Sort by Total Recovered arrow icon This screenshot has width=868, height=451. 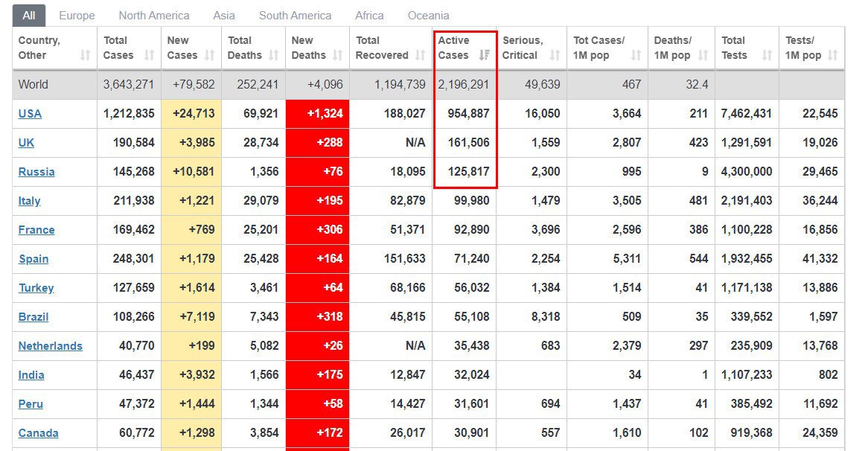point(420,55)
